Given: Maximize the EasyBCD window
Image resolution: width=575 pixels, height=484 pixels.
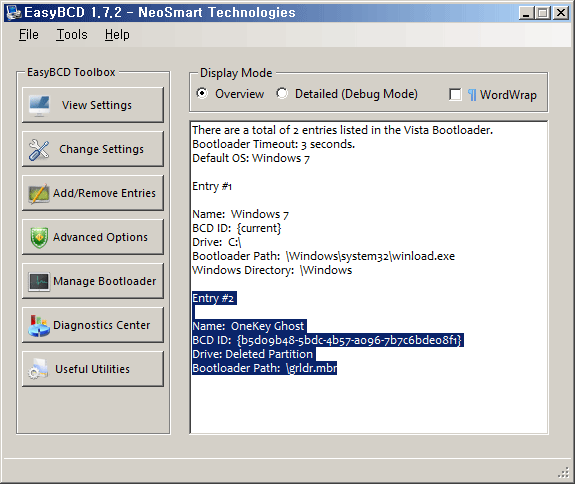Looking at the screenshot, I should tap(543, 13).
